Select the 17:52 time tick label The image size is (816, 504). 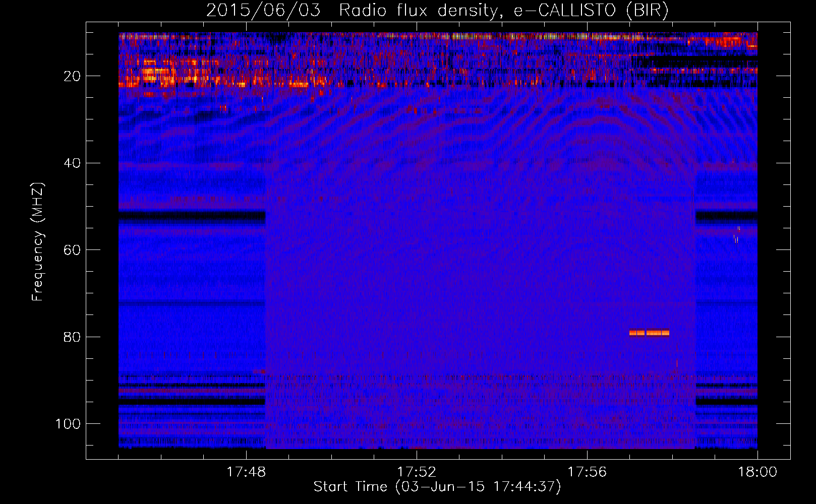[417, 472]
